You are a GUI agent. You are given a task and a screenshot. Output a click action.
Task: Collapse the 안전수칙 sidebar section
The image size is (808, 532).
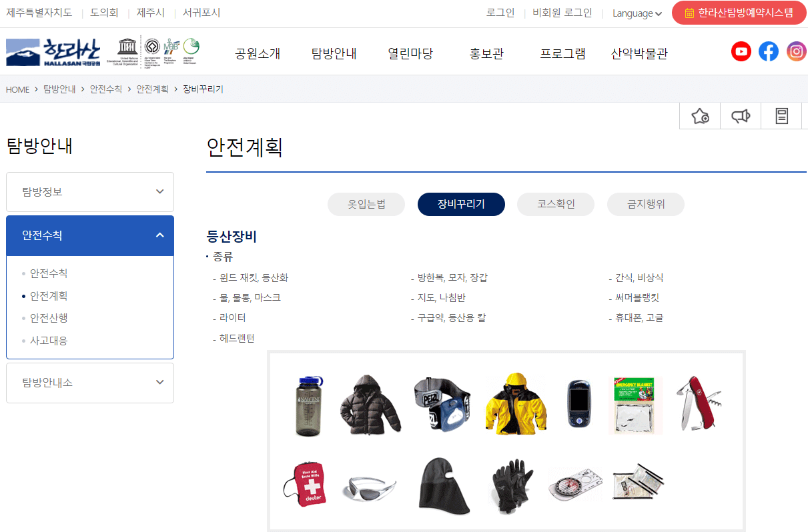coord(89,235)
